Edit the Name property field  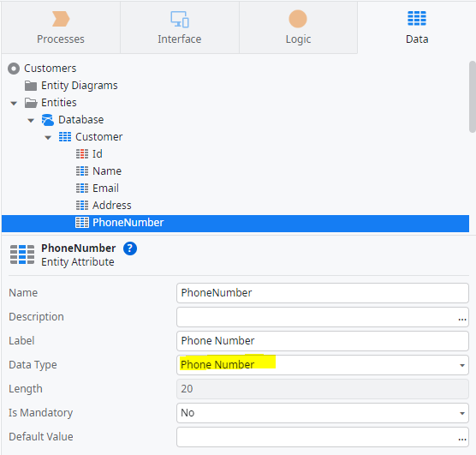click(x=323, y=293)
